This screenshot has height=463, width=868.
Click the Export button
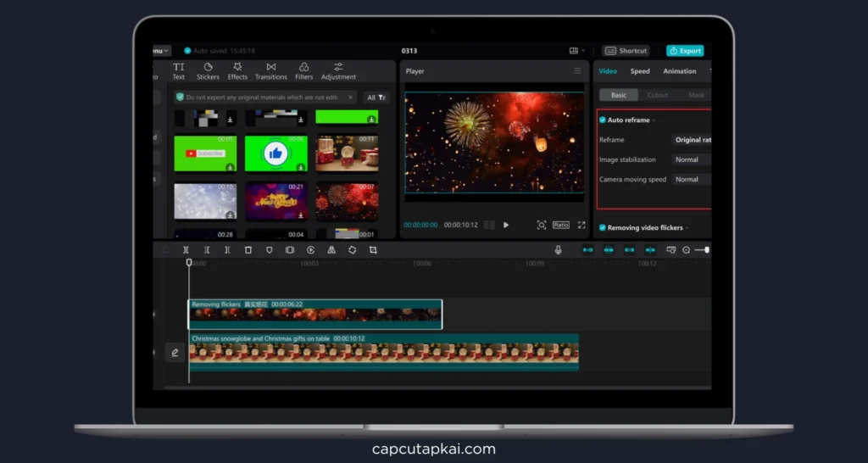click(x=685, y=51)
